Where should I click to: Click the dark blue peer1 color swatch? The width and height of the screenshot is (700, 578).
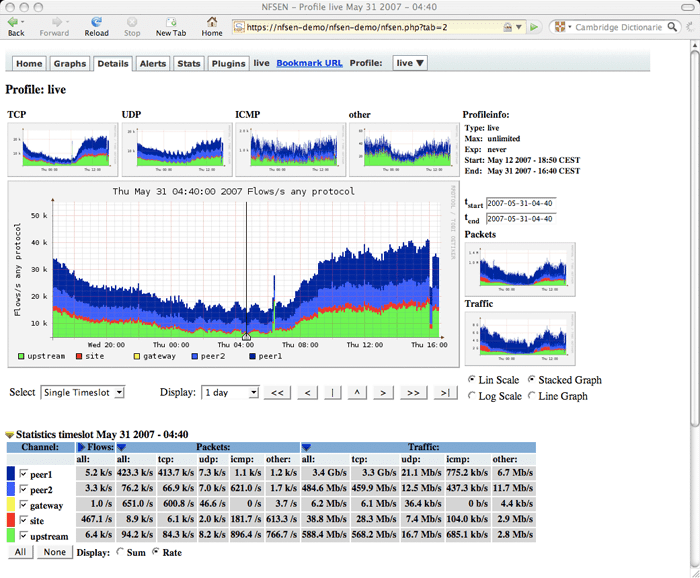click(11, 474)
